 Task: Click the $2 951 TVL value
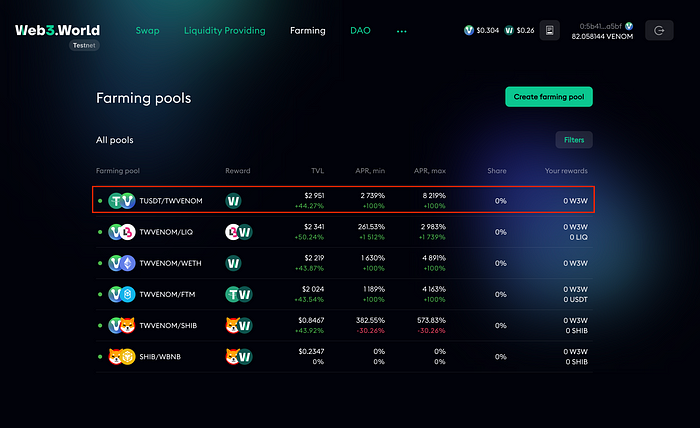click(x=314, y=195)
